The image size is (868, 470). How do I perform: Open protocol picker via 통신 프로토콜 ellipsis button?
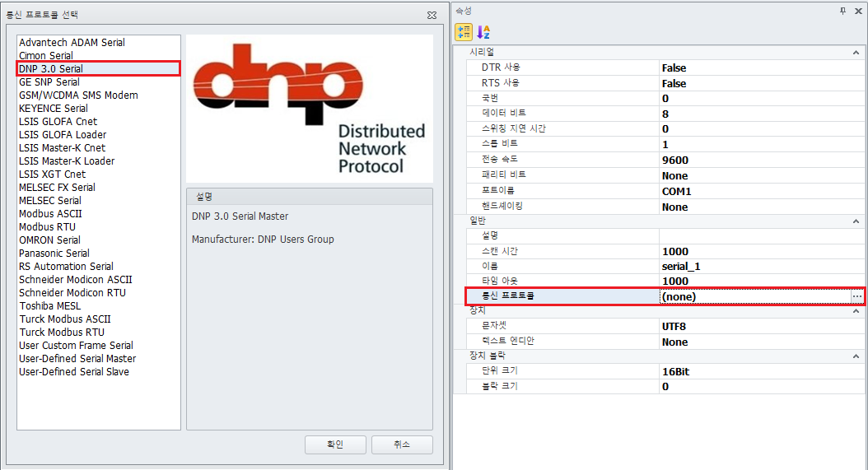856,296
